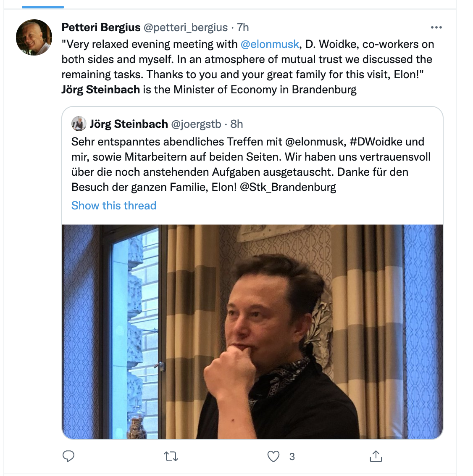Retweet this post using the retweet icon
Image resolution: width=473 pixels, height=476 pixels.
pos(171,456)
